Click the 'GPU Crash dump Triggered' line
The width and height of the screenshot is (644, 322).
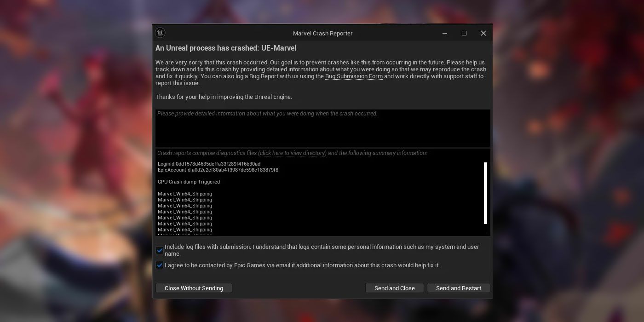[x=189, y=182]
